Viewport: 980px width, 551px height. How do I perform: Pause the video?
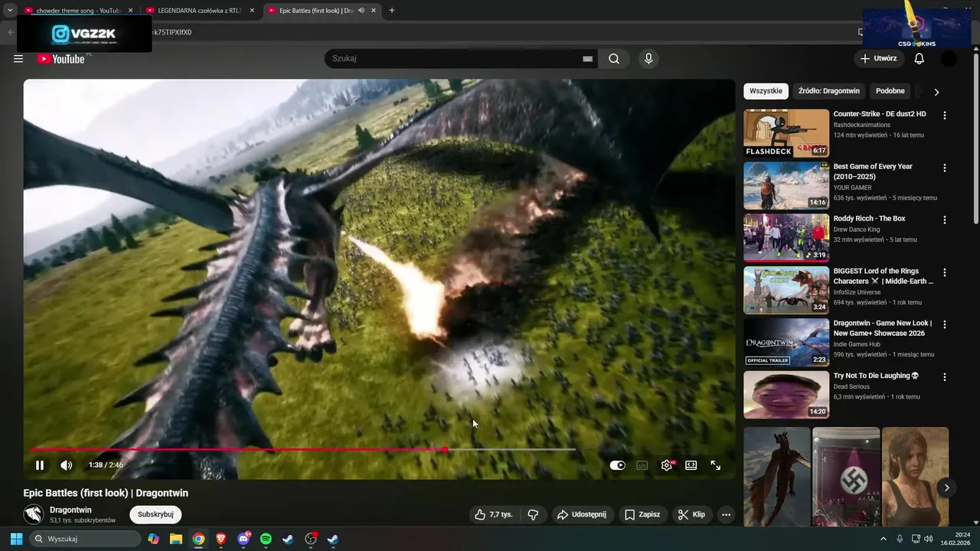[x=40, y=465]
